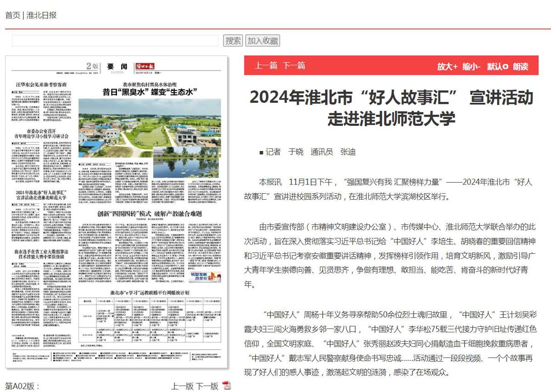Open the PDF download icon

coord(227,386)
